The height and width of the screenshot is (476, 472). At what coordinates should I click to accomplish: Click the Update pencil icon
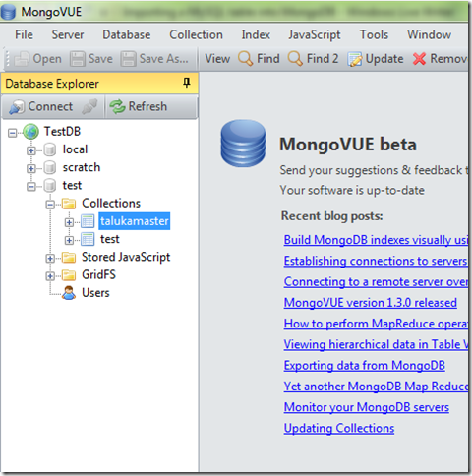[x=355, y=59]
